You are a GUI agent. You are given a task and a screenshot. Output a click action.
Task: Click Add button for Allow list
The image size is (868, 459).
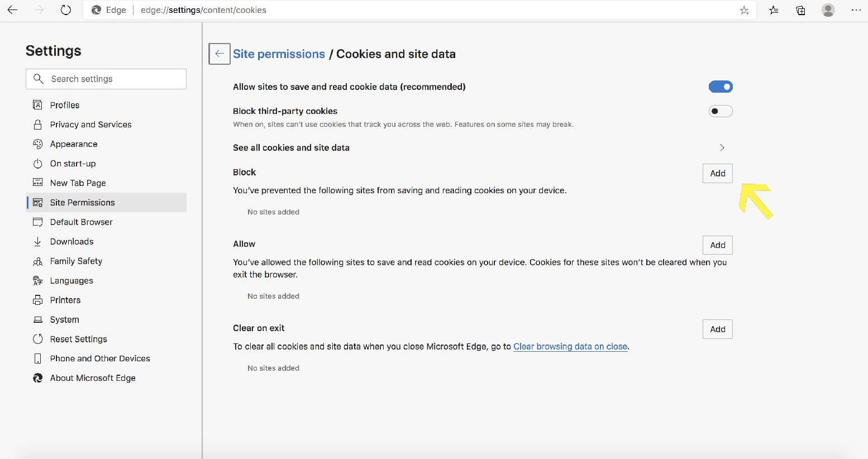[x=717, y=245]
